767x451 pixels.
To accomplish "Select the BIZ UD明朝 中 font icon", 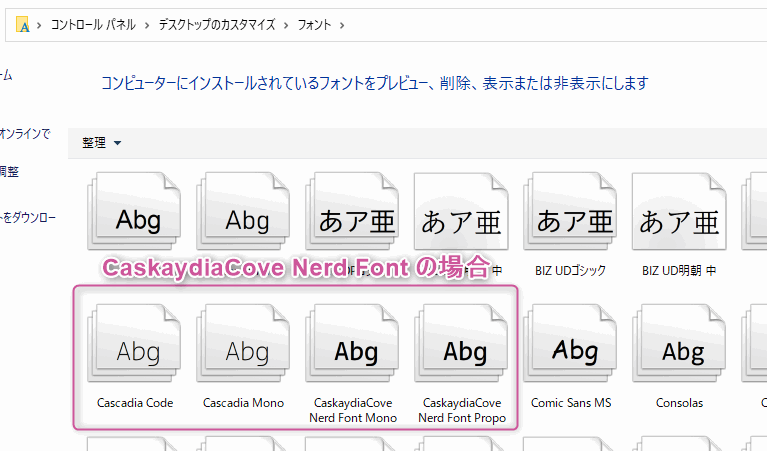I will pyautogui.click(x=679, y=211).
